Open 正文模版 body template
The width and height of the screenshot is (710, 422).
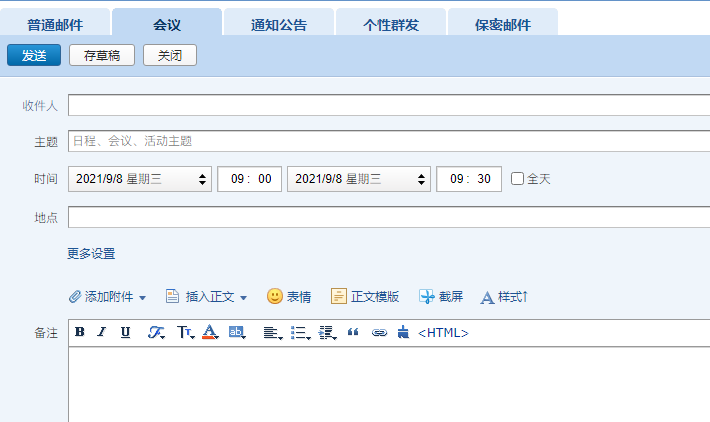(365, 297)
